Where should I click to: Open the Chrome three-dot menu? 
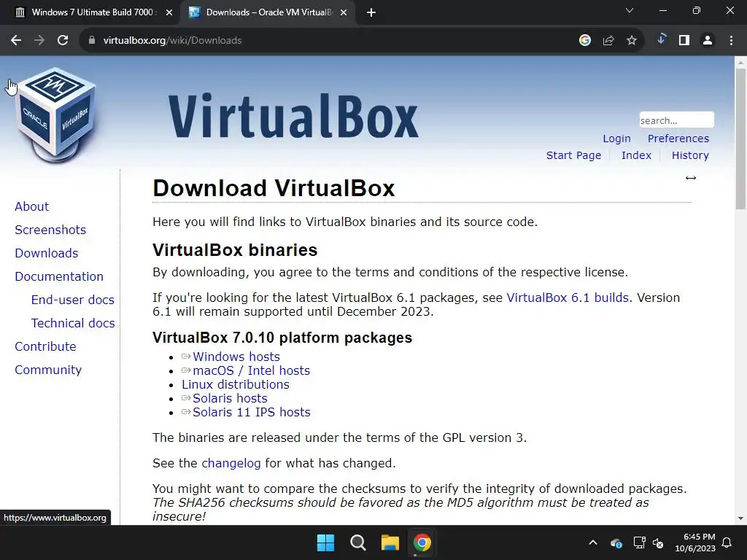(x=731, y=41)
